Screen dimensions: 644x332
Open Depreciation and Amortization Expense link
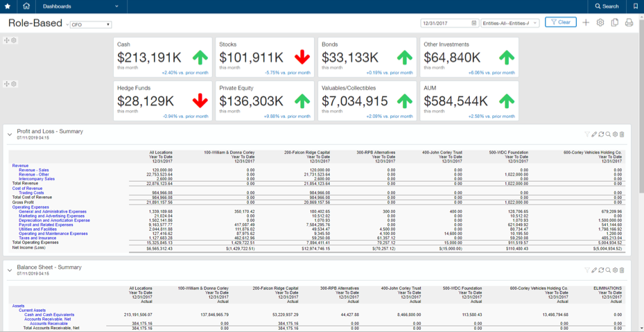click(54, 220)
